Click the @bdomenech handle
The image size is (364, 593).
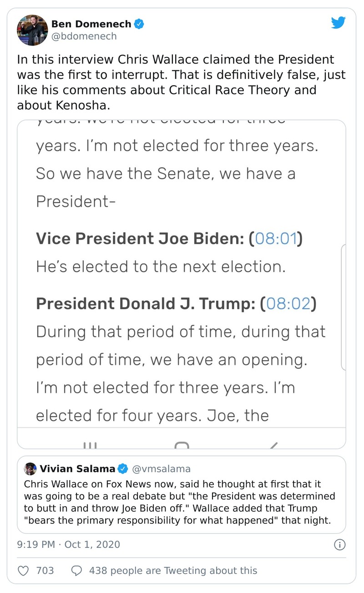[x=84, y=36]
